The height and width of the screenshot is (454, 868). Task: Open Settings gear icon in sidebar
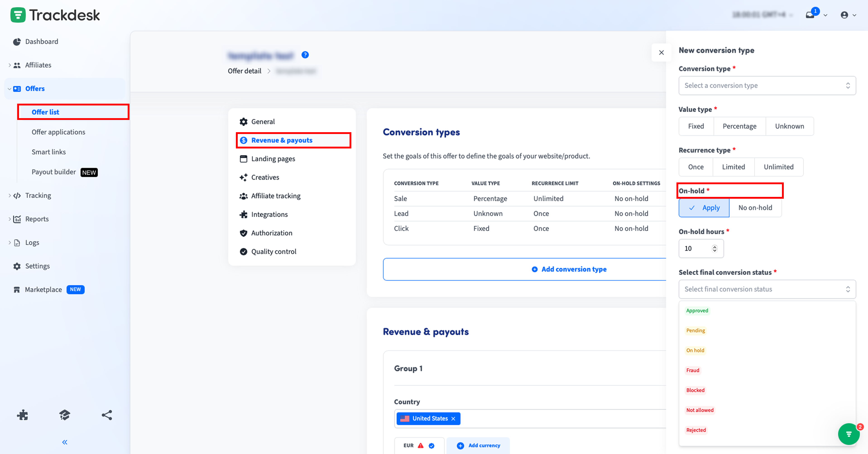click(x=17, y=266)
